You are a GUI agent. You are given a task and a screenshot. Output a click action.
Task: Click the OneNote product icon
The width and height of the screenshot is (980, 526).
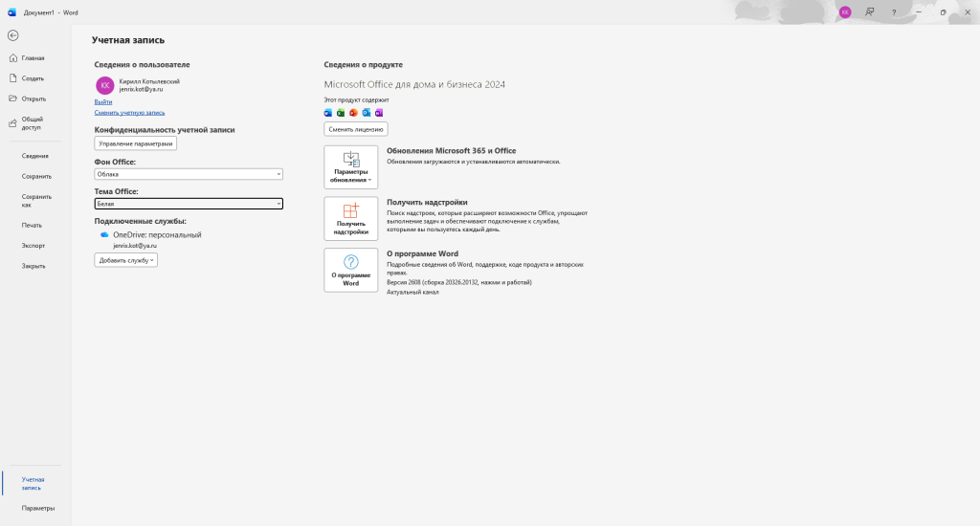pyautogui.click(x=379, y=113)
